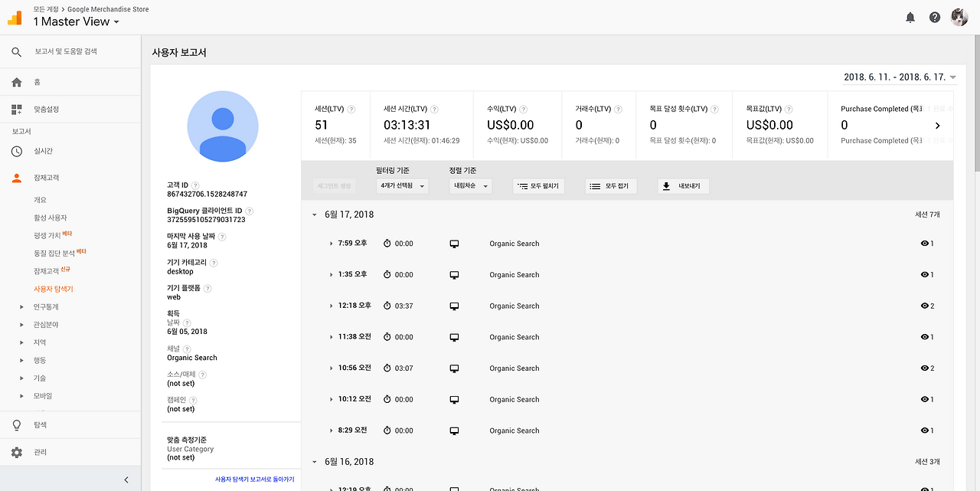Click help icon next to 고객 ID
Screen dimensions: 980x491
coord(195,185)
